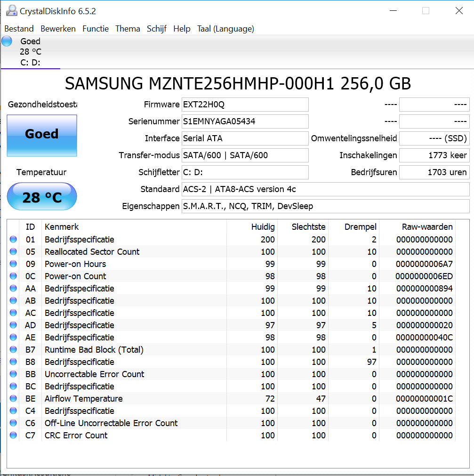Click the status orb for Power-on Count
Image resolution: width=474 pixels, height=476 pixels.
(x=13, y=276)
